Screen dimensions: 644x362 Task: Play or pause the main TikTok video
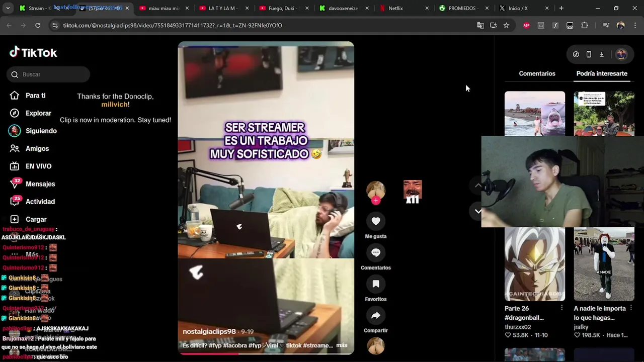[266, 198]
